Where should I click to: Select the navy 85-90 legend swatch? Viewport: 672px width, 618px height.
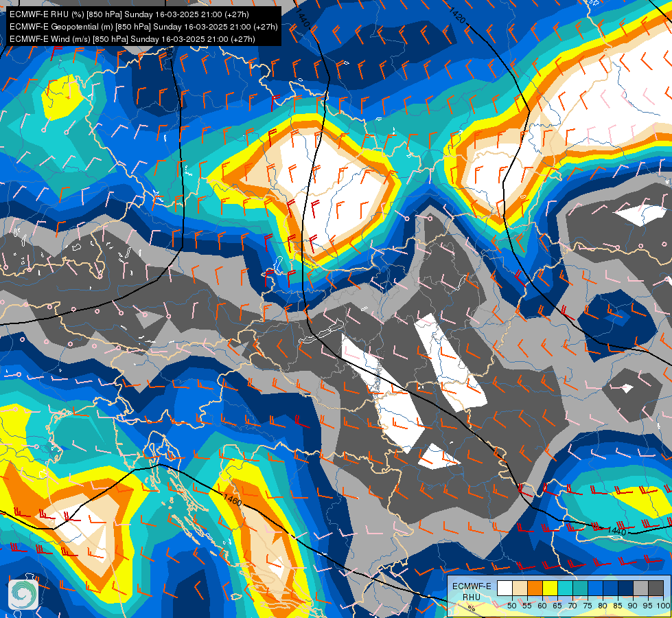626,588
